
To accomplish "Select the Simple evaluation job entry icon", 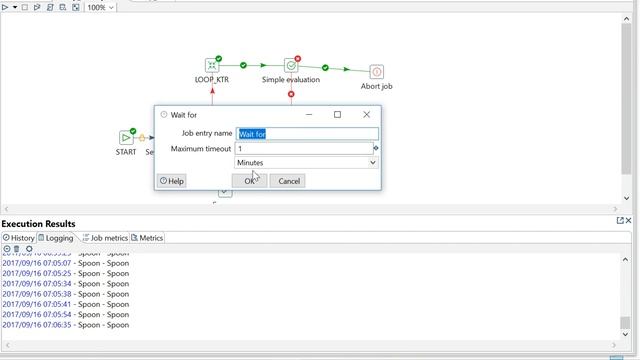I will pos(291,65).
